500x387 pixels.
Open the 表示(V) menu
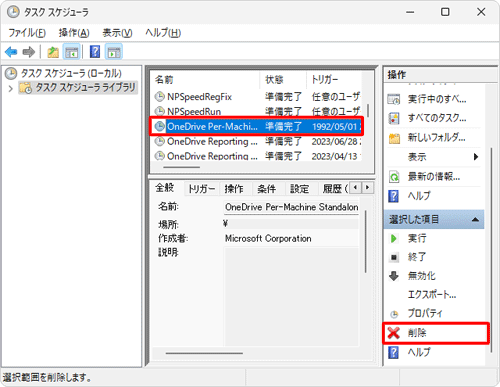(x=117, y=33)
